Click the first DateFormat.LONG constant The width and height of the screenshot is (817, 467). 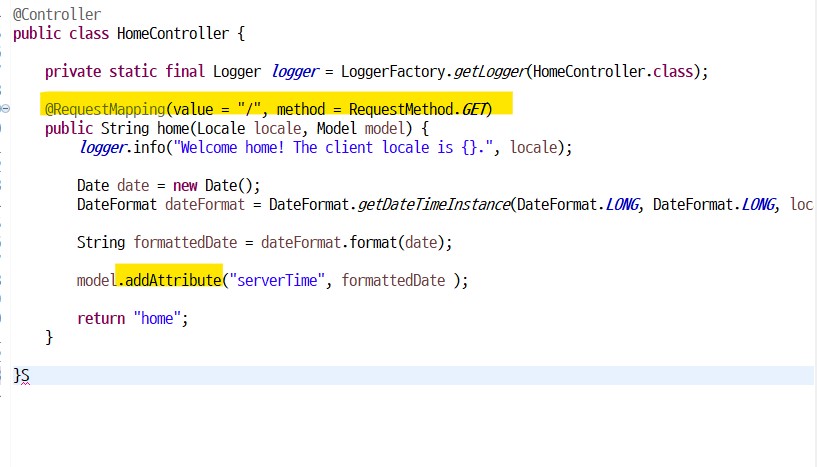[x=578, y=204]
